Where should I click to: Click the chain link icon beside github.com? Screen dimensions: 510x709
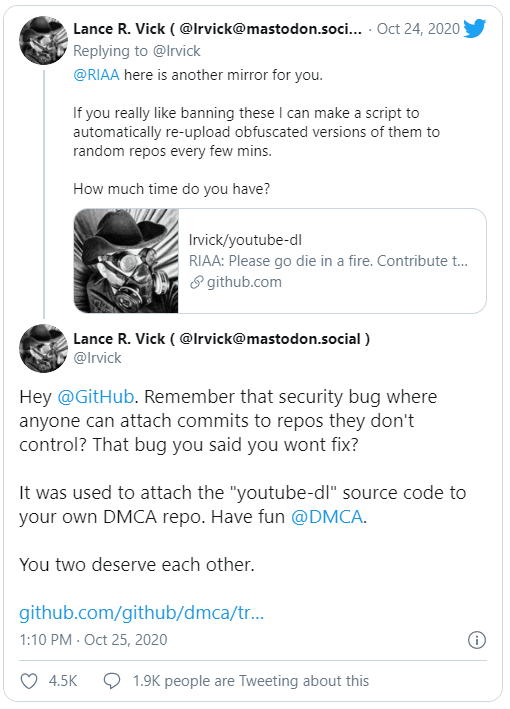tap(196, 282)
